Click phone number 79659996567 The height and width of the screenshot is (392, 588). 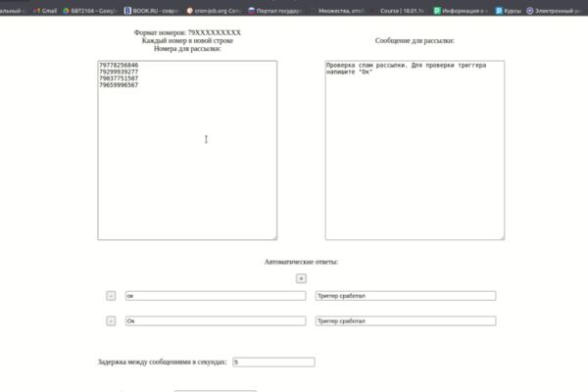[x=119, y=85]
